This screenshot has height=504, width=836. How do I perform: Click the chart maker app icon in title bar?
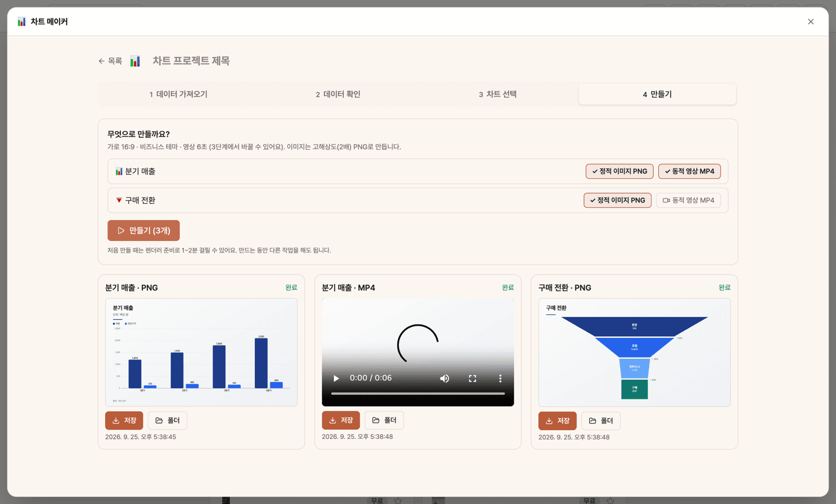pos(21,21)
